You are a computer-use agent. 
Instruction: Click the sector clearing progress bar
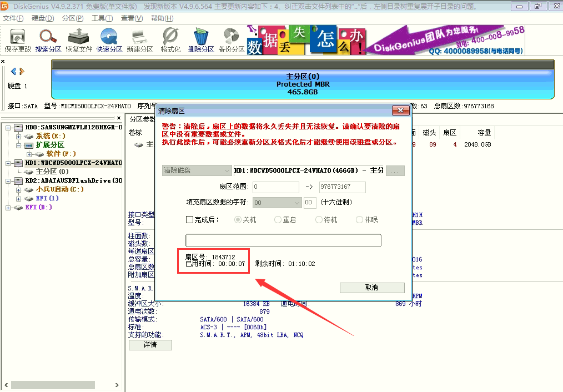tap(283, 240)
